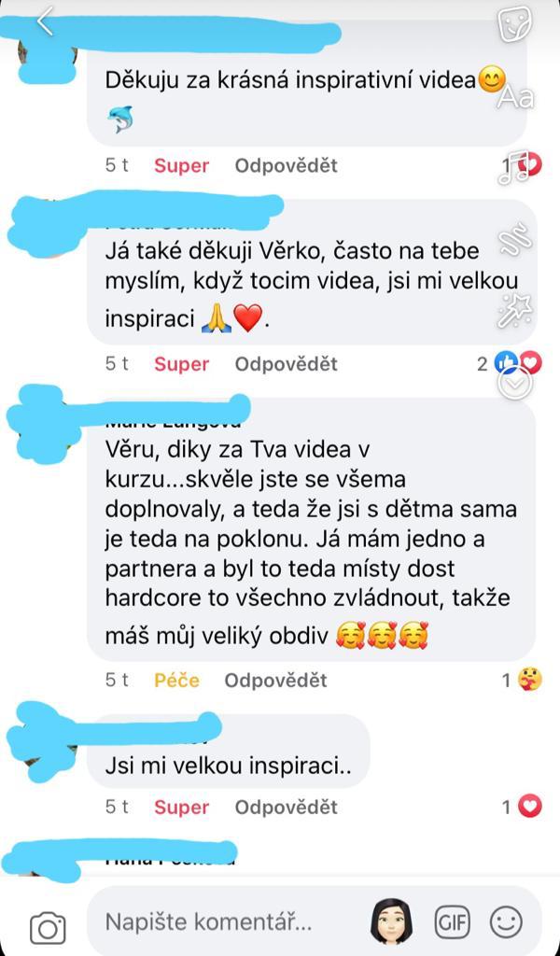Tap the back arrow at top left
Screen dimensions: 560x956
[x=46, y=22]
